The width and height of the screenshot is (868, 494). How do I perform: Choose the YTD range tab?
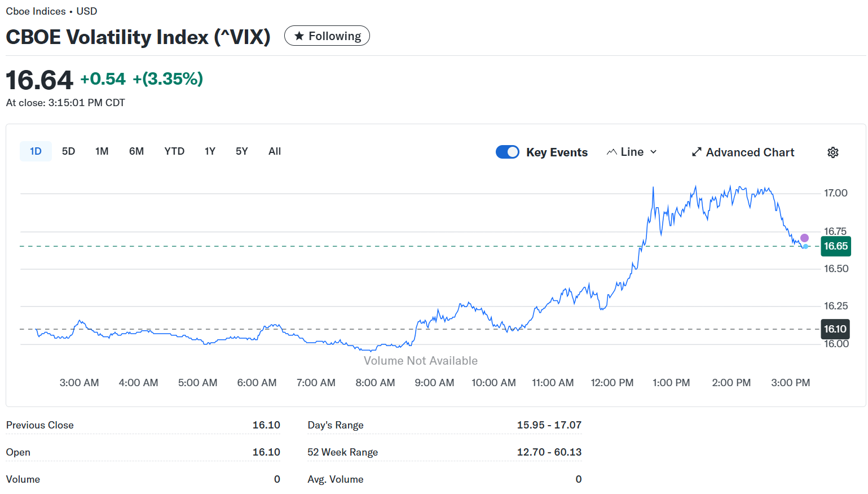(174, 151)
